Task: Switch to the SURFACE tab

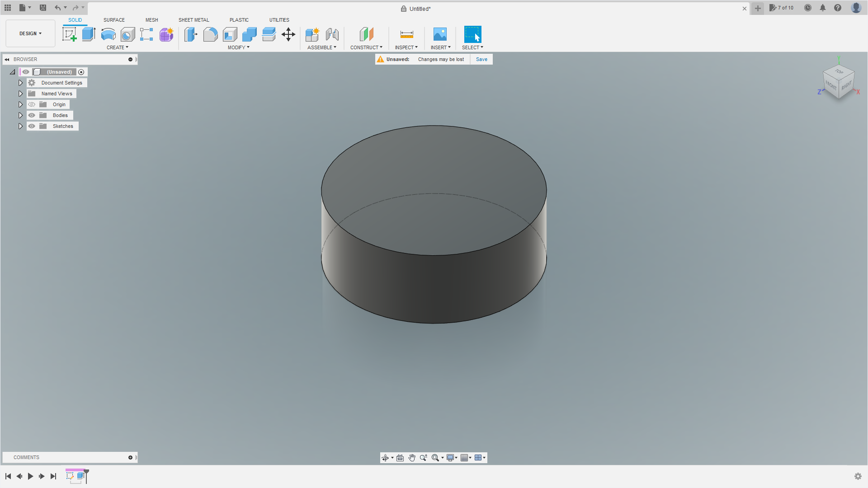Action: click(114, 20)
